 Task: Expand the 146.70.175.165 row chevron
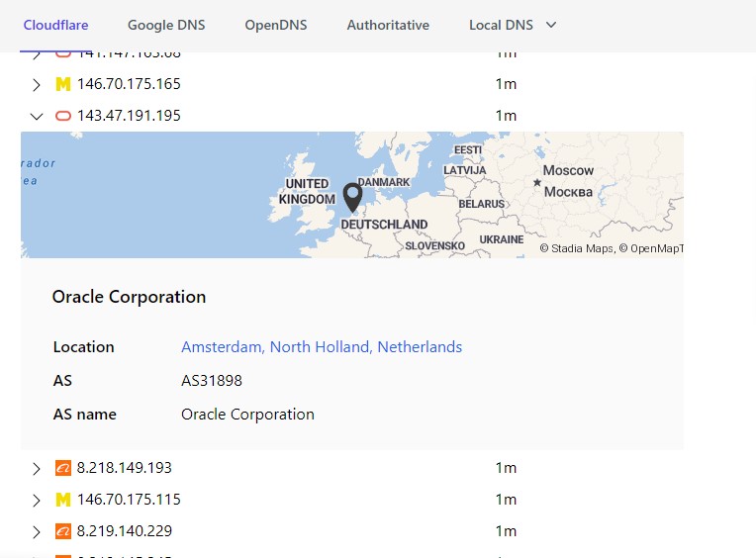coord(37,84)
